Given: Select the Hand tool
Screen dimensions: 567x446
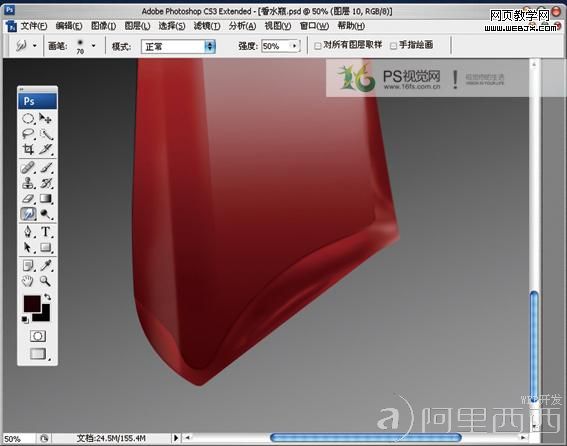Looking at the screenshot, I should [x=28, y=281].
